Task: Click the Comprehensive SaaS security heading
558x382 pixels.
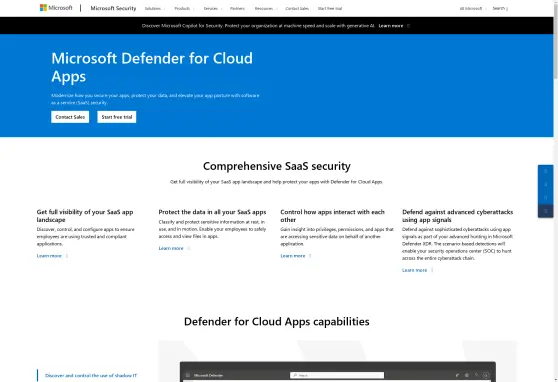Action: point(277,166)
